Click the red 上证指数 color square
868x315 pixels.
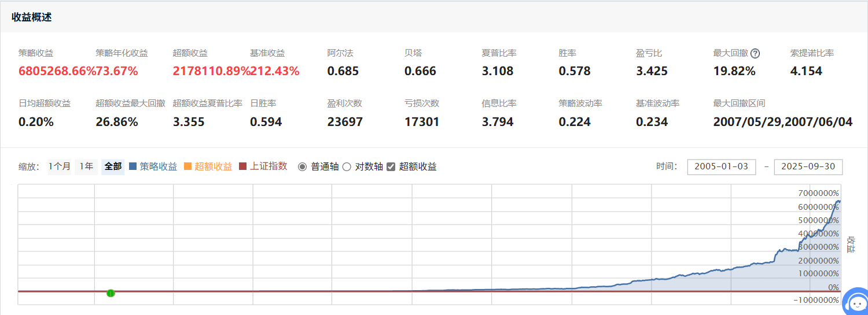242,166
